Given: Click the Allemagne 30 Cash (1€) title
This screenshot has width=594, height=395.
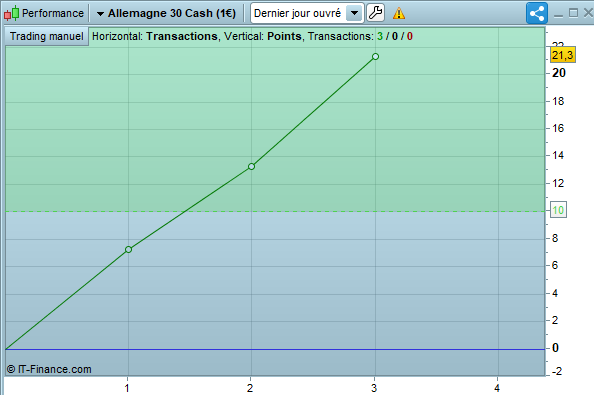Looking at the screenshot, I should click(172, 13).
